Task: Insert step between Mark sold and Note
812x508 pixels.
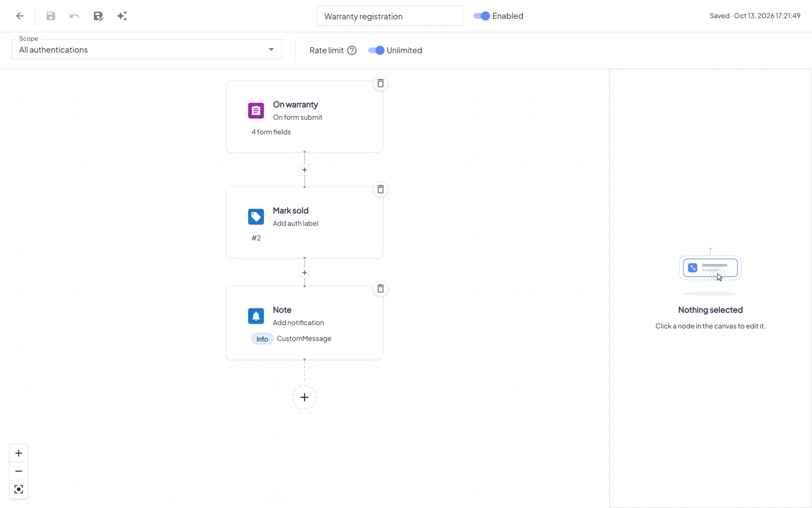Action: click(x=304, y=272)
